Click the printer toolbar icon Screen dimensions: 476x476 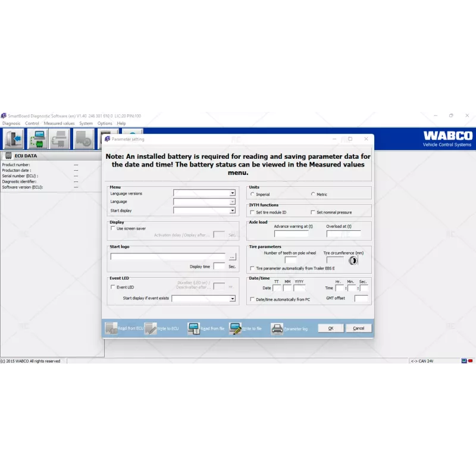[59, 138]
